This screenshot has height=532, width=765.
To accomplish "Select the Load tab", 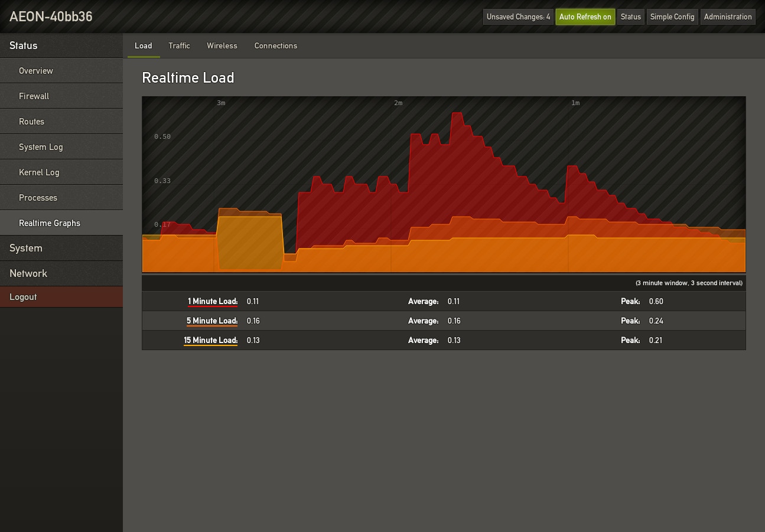I will (143, 45).
